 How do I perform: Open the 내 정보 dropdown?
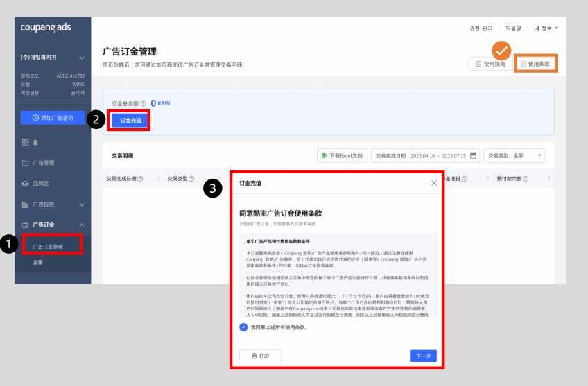click(546, 28)
